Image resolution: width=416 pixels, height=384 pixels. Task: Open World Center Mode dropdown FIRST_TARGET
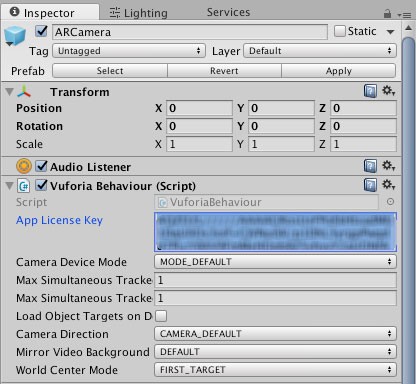click(x=275, y=370)
